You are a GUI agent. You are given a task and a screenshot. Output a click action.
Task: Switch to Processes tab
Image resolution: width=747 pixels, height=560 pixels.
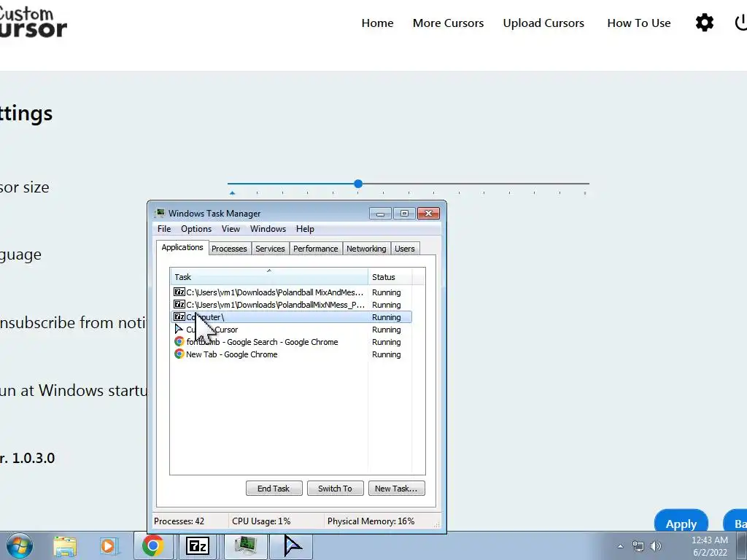(x=229, y=249)
